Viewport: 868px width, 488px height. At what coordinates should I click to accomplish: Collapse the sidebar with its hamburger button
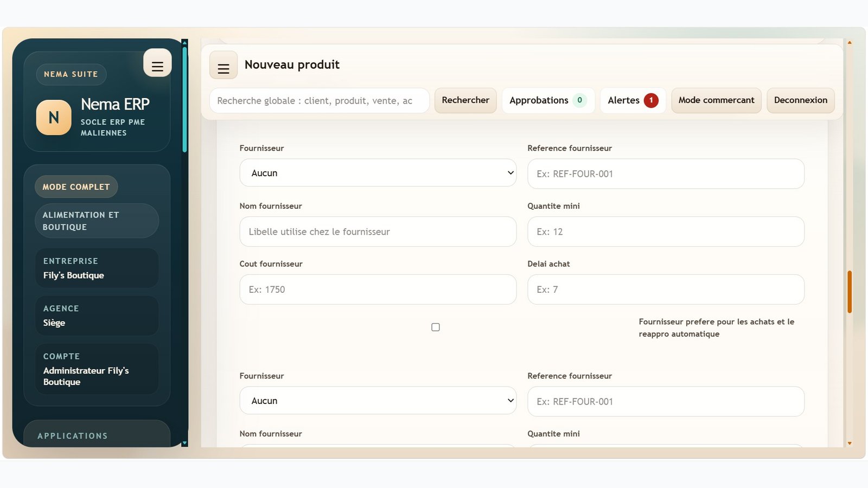(157, 63)
